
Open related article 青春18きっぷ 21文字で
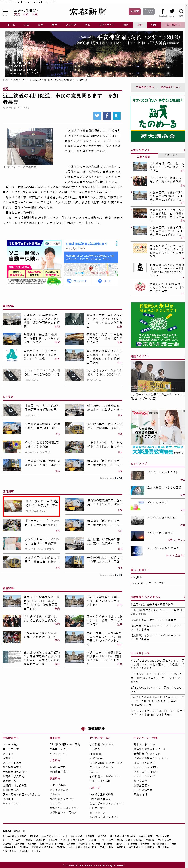pos(31,354)
